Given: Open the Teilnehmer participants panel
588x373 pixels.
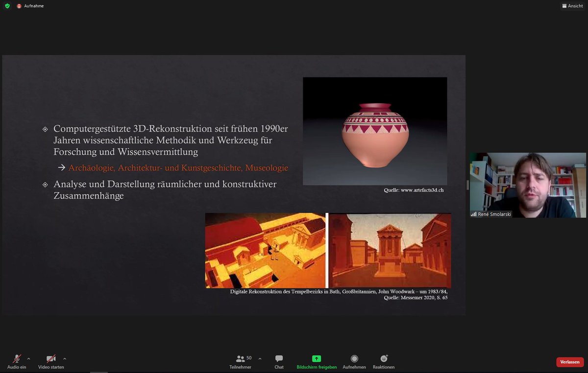Looking at the screenshot, I should click(x=241, y=362).
